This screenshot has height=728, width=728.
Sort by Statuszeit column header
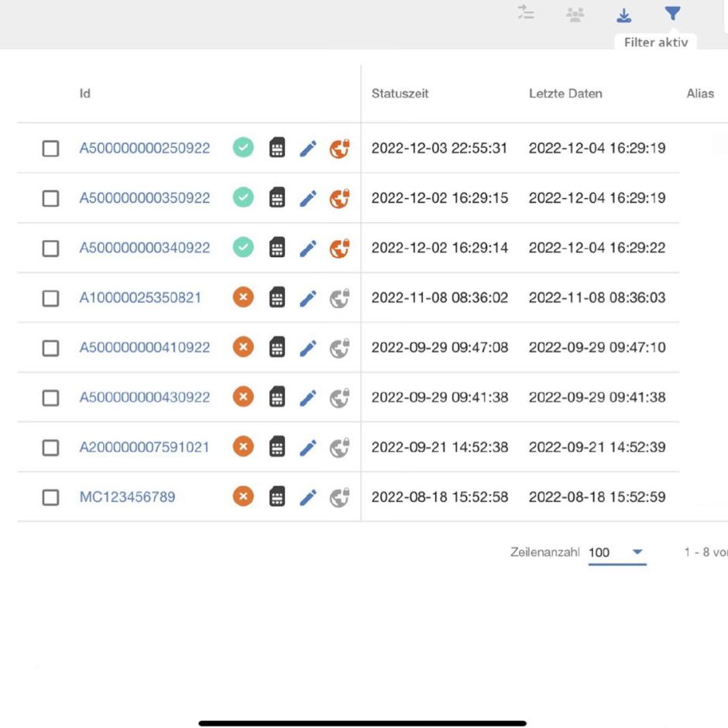[x=400, y=93]
